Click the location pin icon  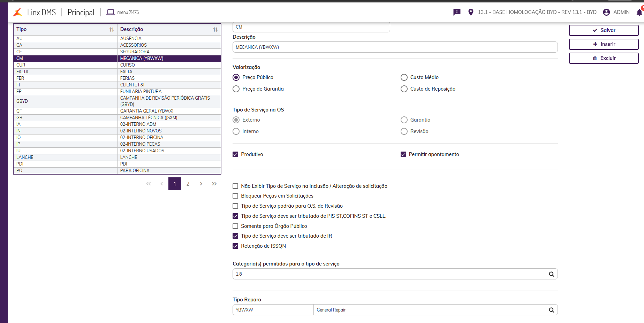click(x=471, y=12)
